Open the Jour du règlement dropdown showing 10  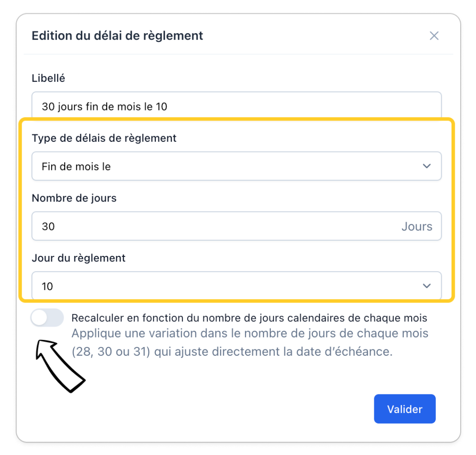click(x=236, y=286)
